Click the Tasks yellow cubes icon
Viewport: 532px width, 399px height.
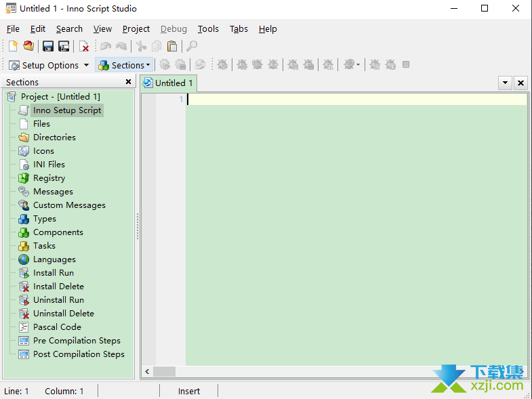tap(24, 246)
